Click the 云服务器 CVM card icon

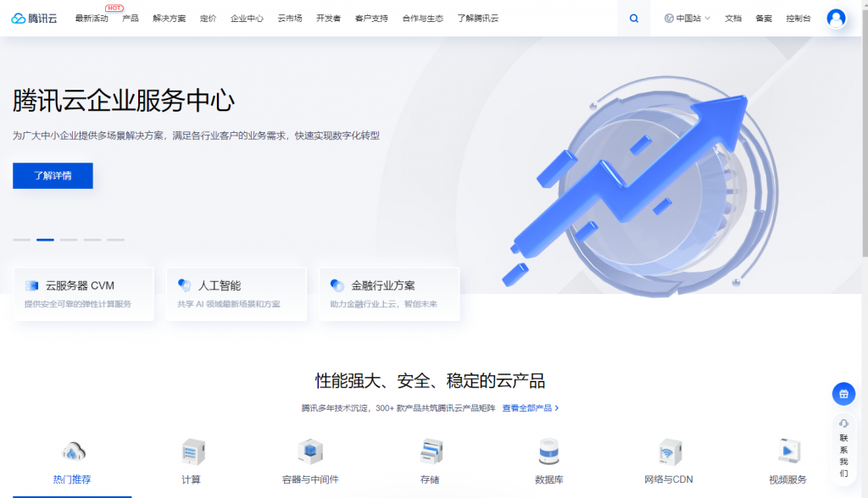[x=32, y=285]
